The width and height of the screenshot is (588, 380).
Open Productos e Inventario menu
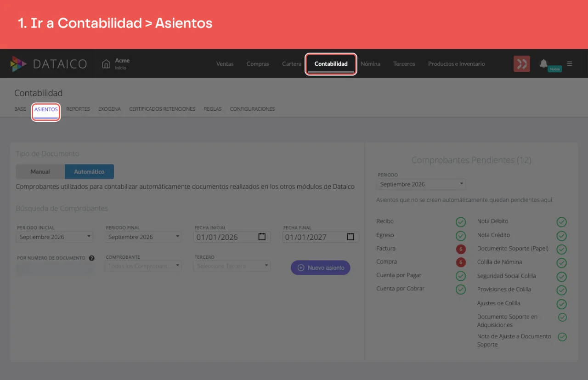(457, 64)
